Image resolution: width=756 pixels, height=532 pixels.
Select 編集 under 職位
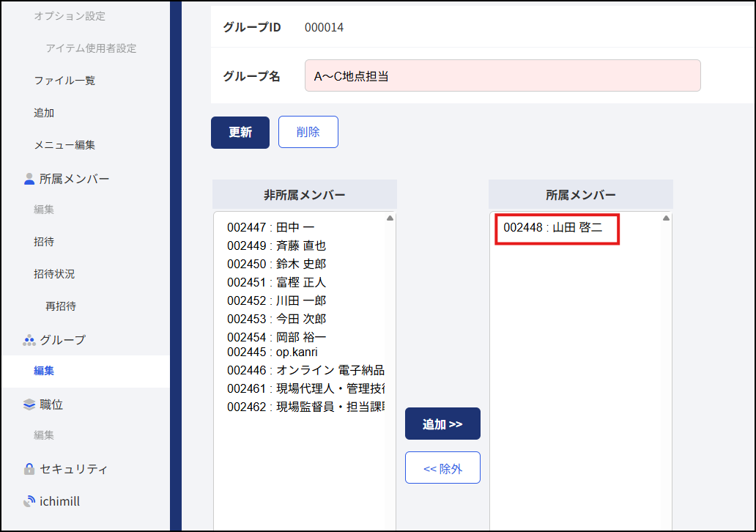(44, 435)
